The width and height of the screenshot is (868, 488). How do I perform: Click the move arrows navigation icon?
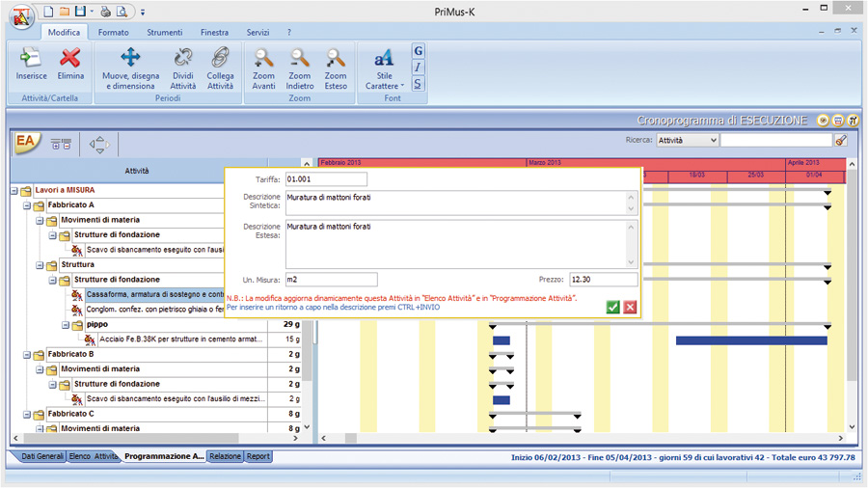click(x=99, y=145)
